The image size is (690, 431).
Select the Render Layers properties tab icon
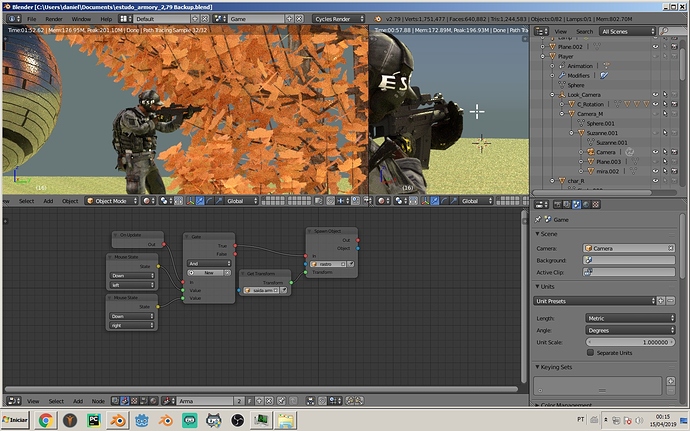pyautogui.click(x=567, y=205)
